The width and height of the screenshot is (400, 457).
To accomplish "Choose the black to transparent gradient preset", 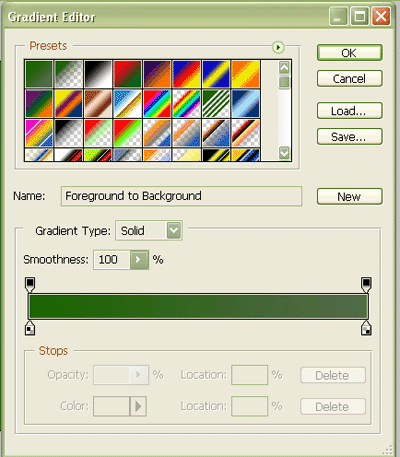I will (x=69, y=133).
